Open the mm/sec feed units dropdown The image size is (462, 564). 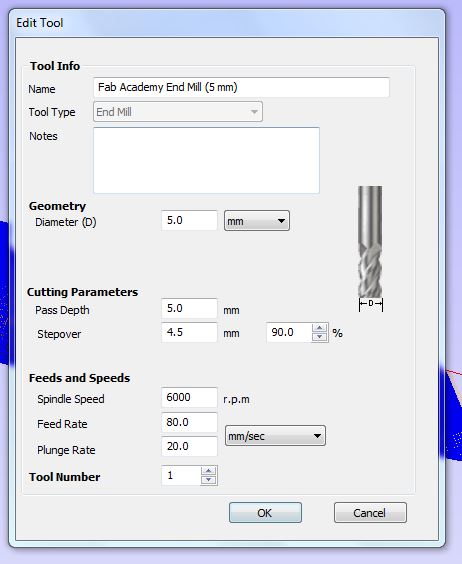click(x=275, y=436)
